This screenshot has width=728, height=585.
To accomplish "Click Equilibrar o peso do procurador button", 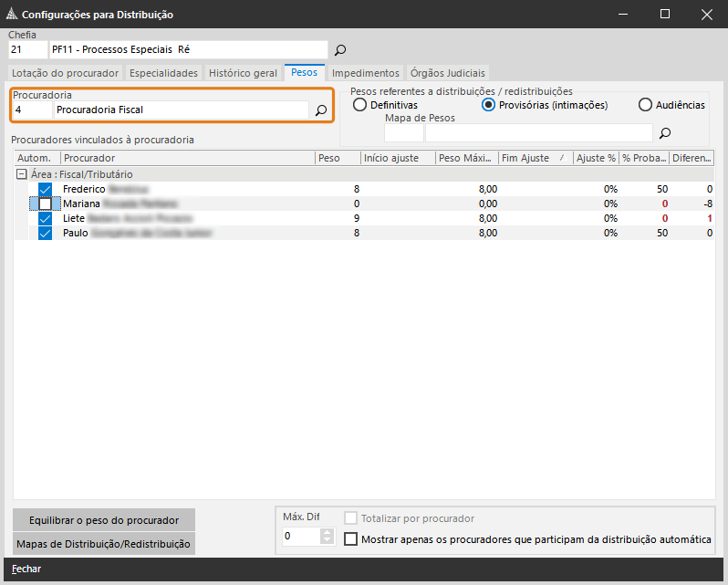I will click(x=104, y=520).
